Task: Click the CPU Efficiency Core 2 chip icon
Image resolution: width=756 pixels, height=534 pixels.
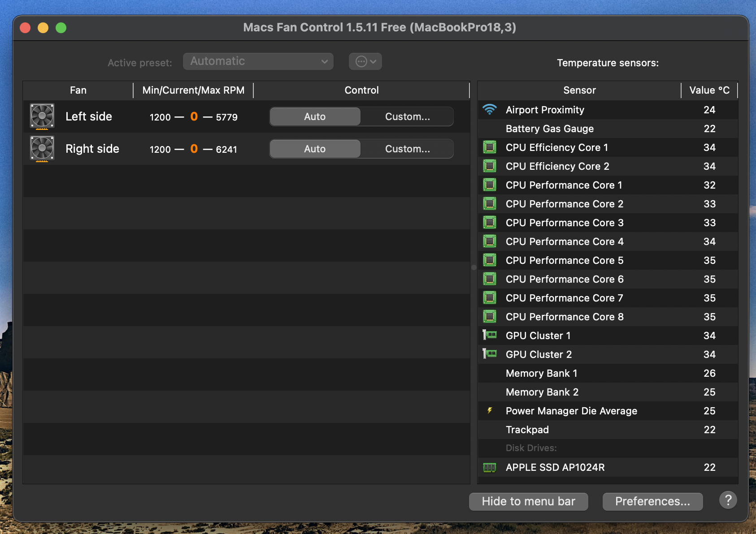Action: coord(490,166)
